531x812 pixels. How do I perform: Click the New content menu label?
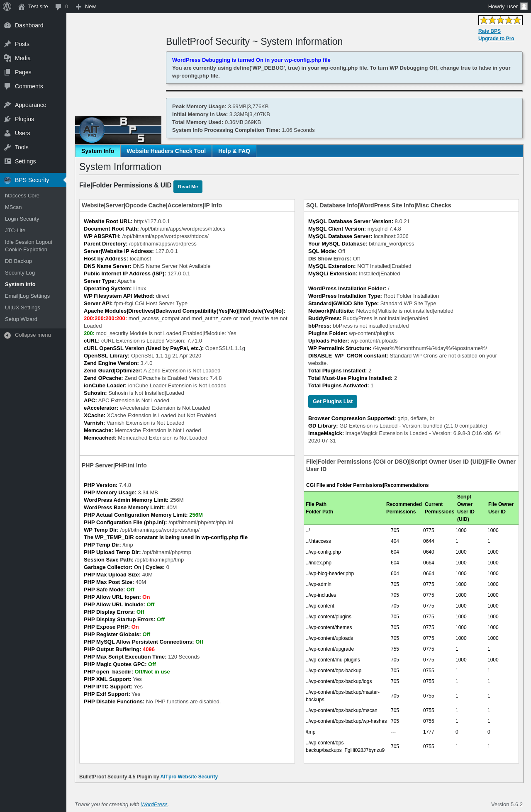(x=90, y=7)
